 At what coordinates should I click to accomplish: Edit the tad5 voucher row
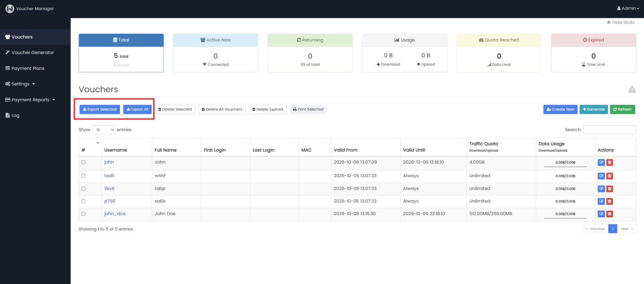click(601, 176)
